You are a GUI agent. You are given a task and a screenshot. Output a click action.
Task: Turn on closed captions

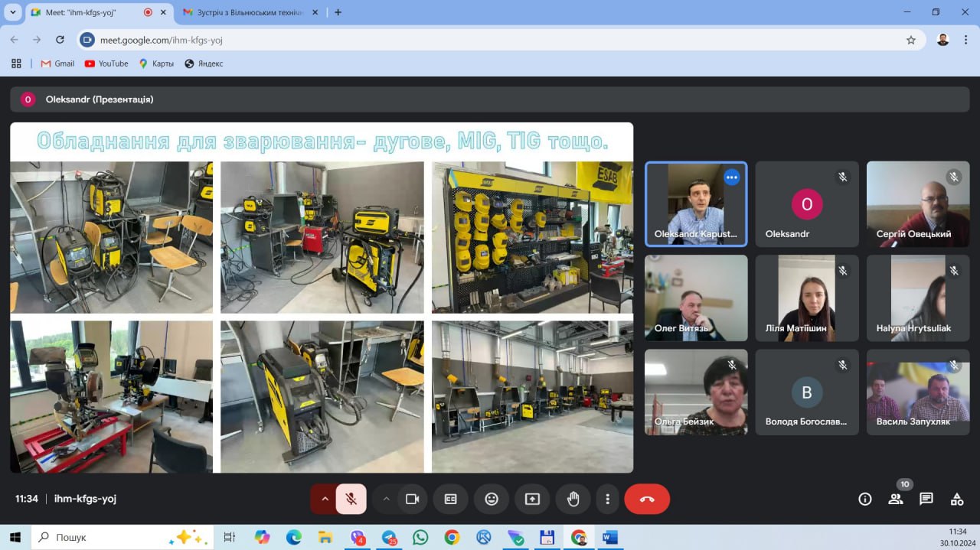[x=451, y=499]
